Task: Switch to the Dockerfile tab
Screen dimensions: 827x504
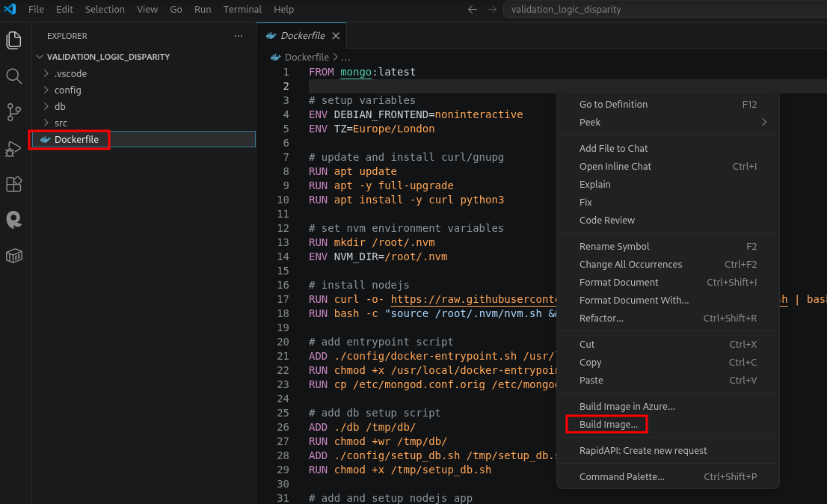Action: 301,36
